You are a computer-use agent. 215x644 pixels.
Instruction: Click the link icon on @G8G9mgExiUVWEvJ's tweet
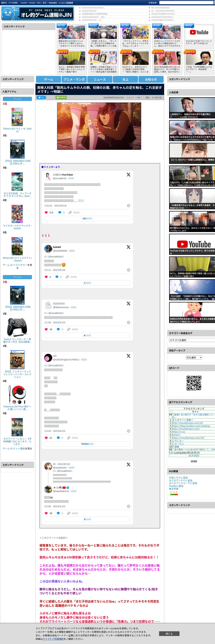[69, 438]
